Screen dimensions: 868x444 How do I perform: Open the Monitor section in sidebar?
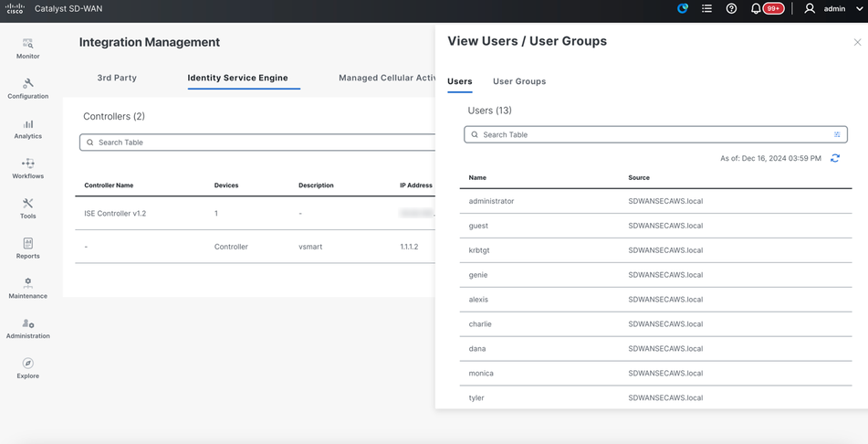coord(27,48)
